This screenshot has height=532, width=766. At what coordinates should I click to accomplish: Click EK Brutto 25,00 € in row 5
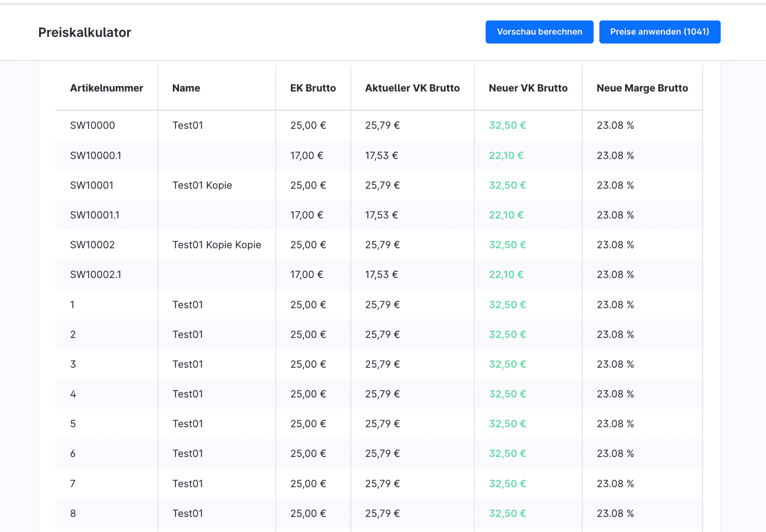pos(308,424)
